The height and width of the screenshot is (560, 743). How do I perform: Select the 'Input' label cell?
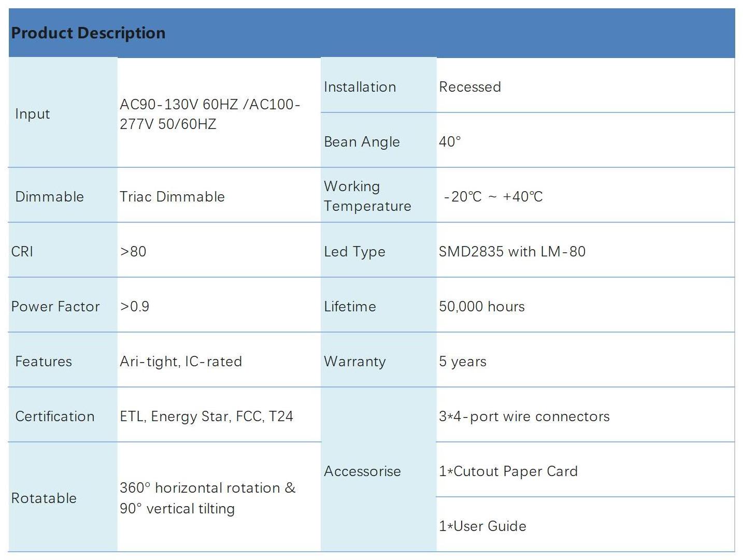point(63,112)
